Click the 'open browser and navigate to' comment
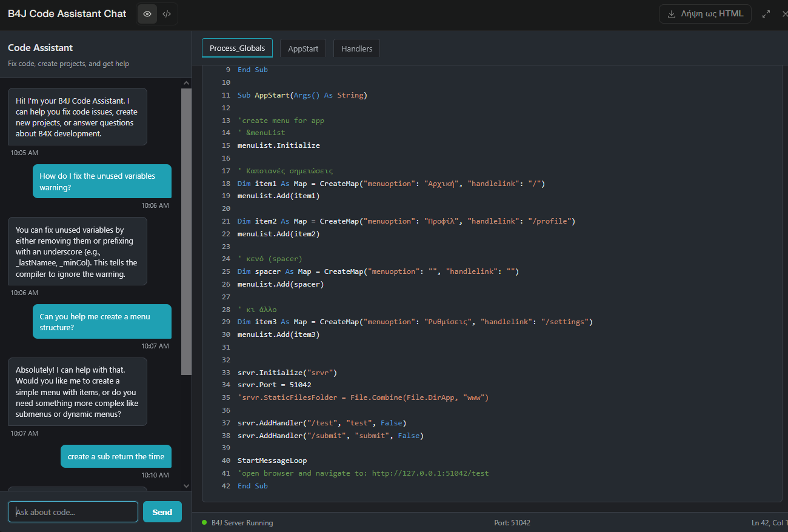This screenshot has height=532, width=788. (363, 473)
